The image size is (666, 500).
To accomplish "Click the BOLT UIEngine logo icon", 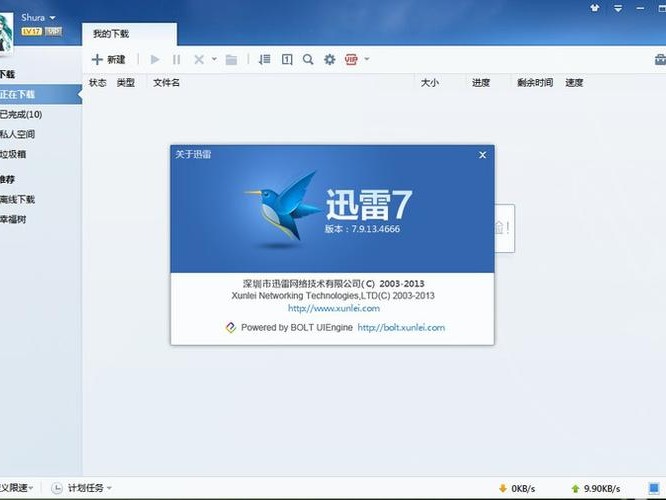I will 231,328.
